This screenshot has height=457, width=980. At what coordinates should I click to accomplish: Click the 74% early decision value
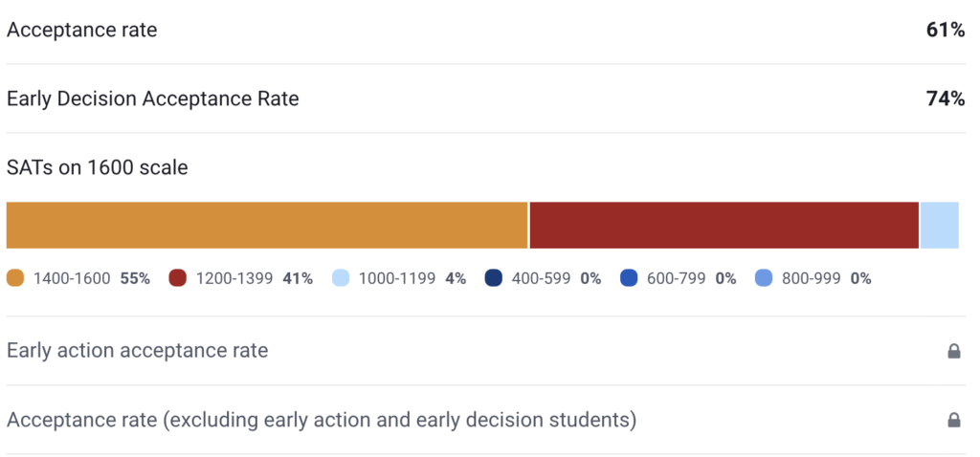[945, 98]
